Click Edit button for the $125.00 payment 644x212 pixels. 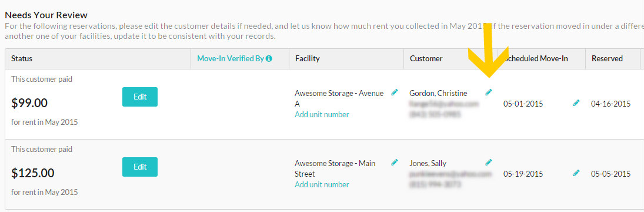pyautogui.click(x=140, y=167)
